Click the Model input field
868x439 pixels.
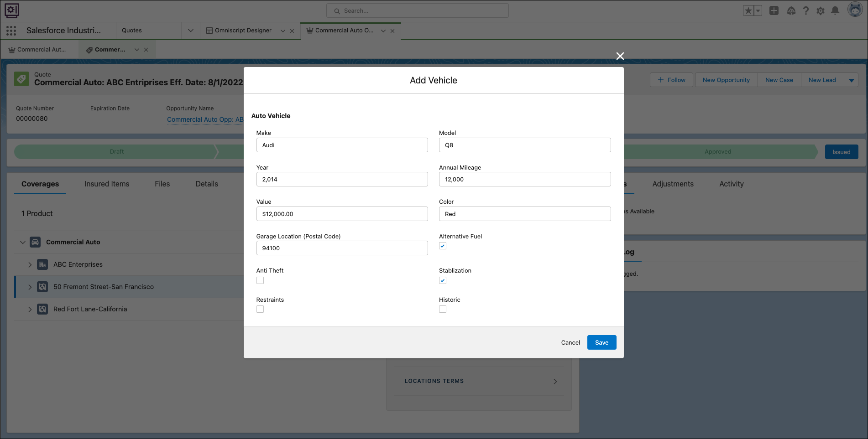tap(525, 145)
